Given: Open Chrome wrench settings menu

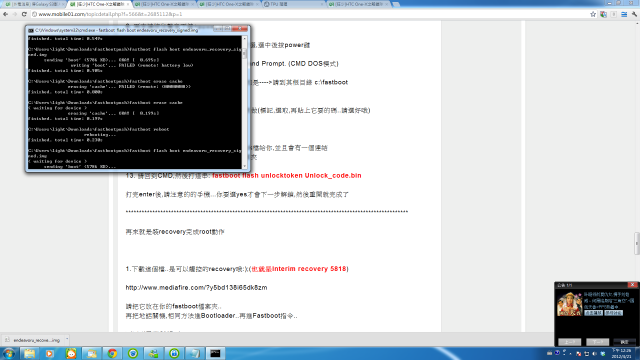Looking at the screenshot, I should click(x=634, y=14).
